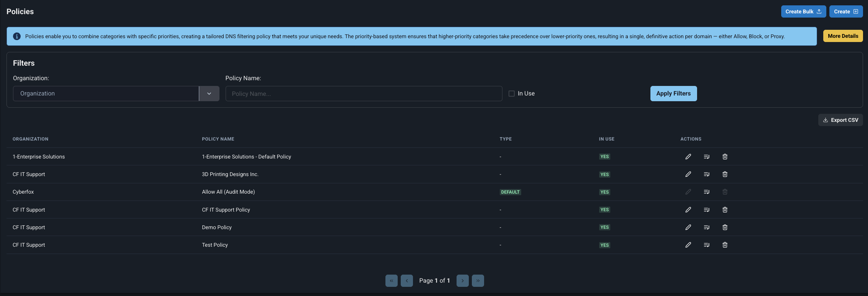Tick the In Use filter checkbox

point(511,94)
